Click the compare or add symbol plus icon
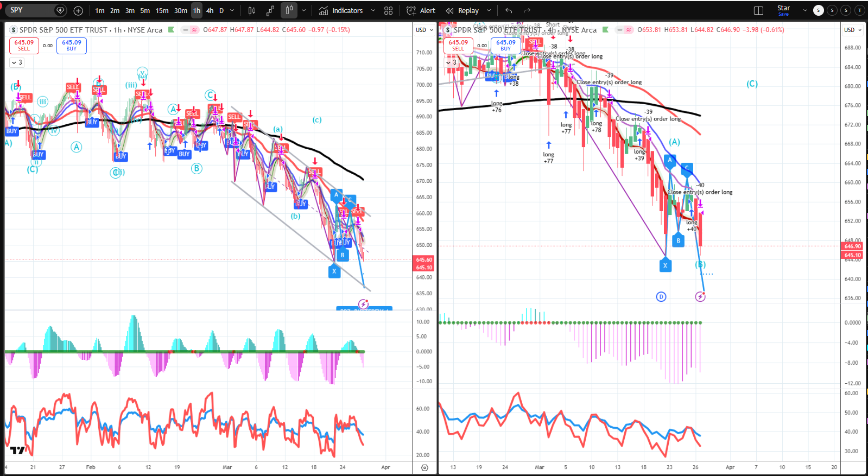 [78, 10]
